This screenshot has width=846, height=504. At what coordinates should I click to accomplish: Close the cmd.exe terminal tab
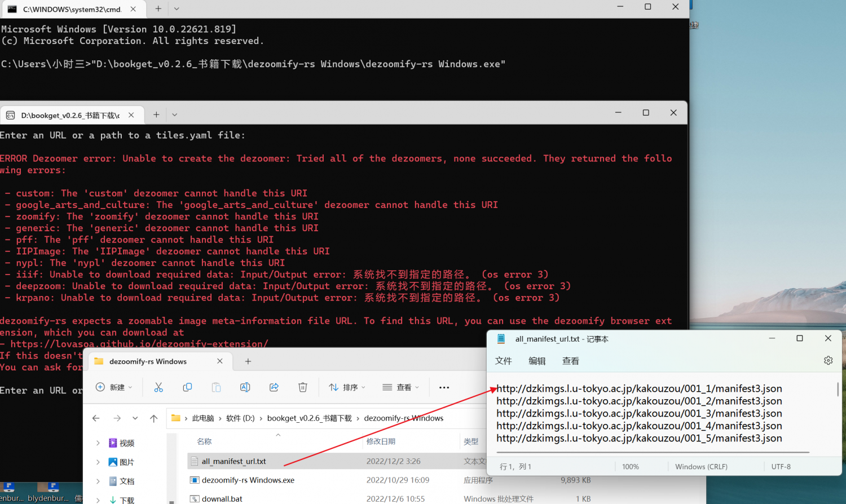coord(133,9)
